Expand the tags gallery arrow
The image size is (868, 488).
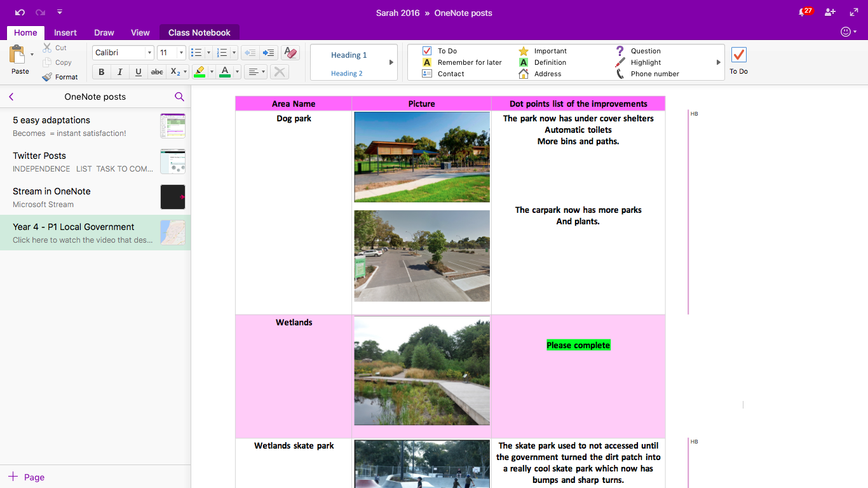719,62
